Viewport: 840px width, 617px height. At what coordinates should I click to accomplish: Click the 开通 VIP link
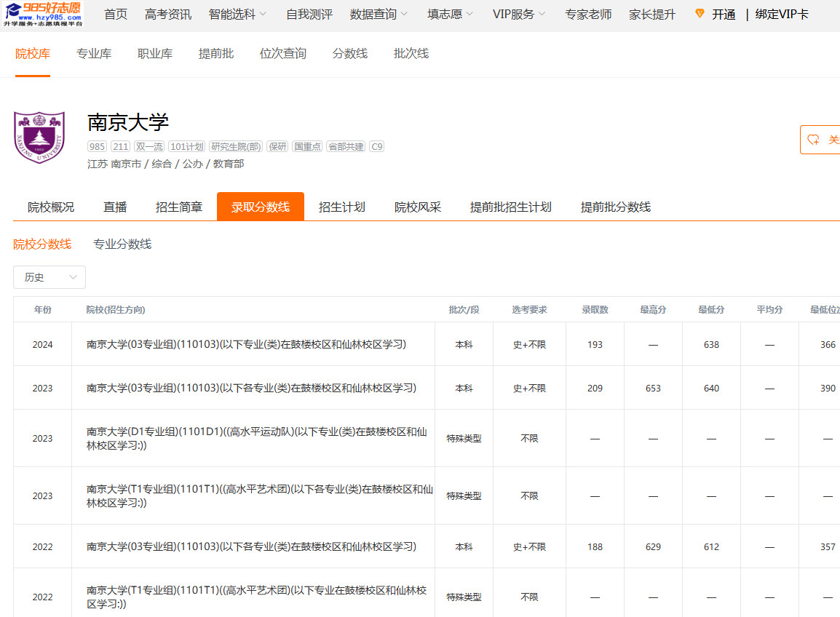724,15
